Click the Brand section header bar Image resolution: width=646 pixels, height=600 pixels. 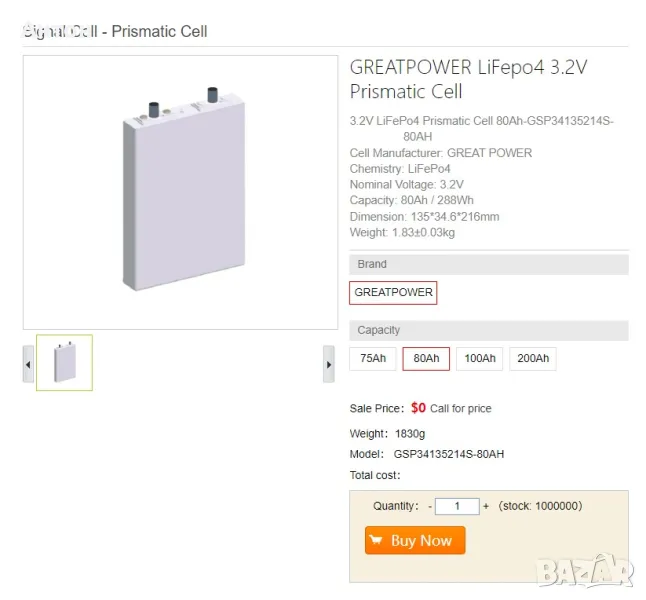(488, 264)
